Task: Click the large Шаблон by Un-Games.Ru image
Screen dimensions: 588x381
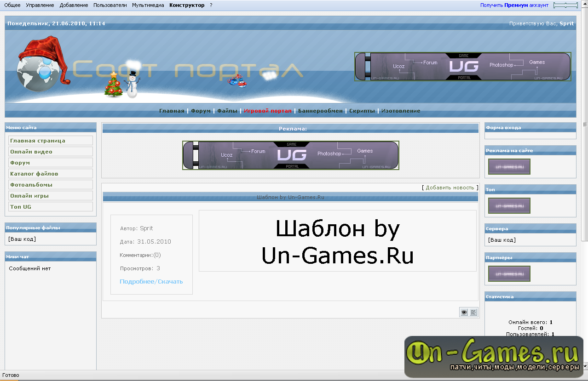Action: click(x=338, y=241)
